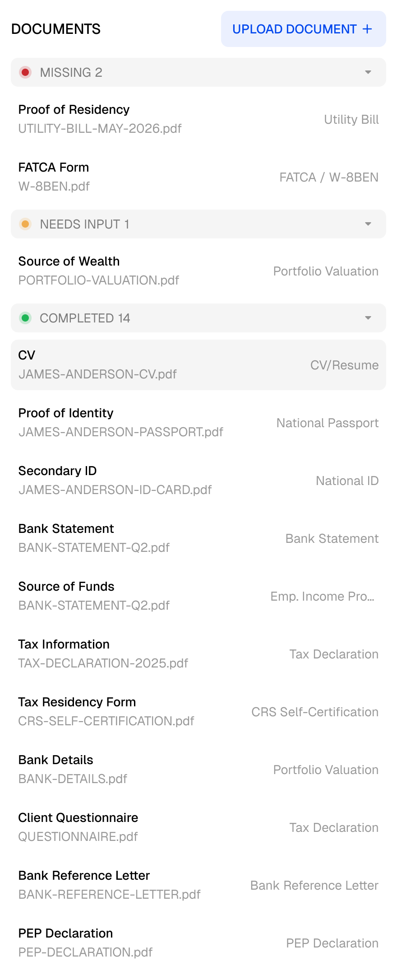
Task: Collapse the Missing 2 section arrow
Action: [x=368, y=72]
